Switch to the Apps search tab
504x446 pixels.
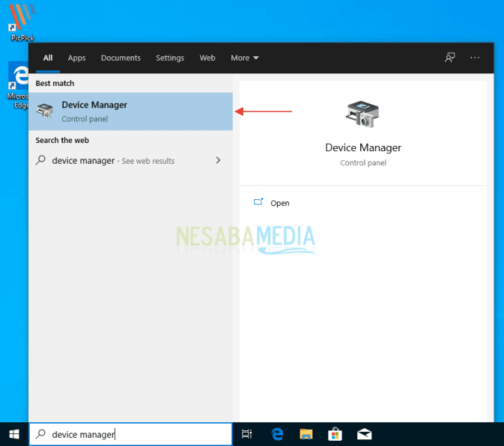pyautogui.click(x=76, y=58)
